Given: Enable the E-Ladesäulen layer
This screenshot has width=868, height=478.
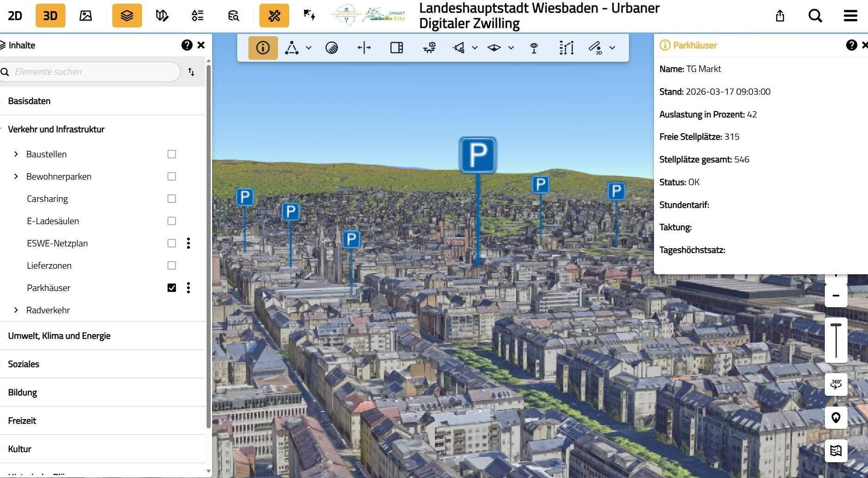Looking at the screenshot, I should click(172, 221).
